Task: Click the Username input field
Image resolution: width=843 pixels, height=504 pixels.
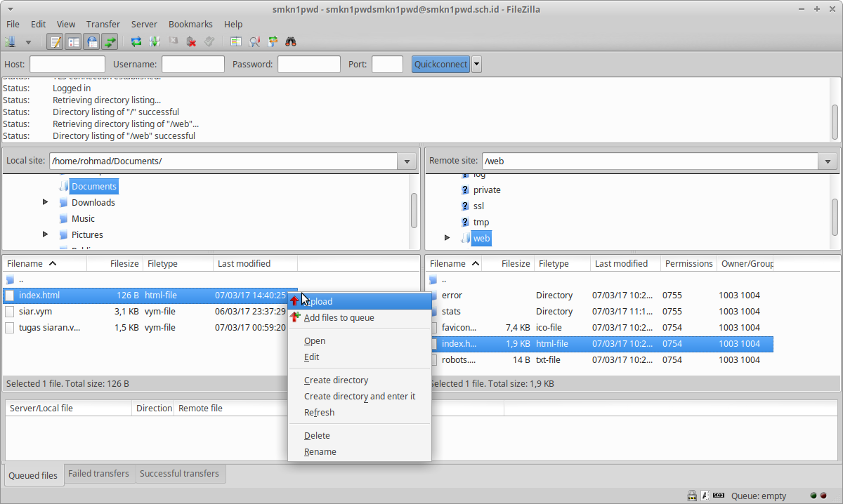Action: click(x=193, y=64)
